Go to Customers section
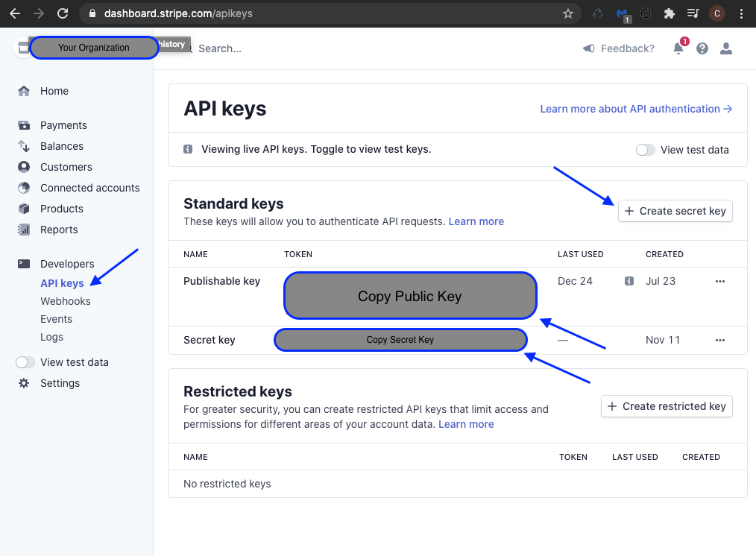Image resolution: width=756 pixels, height=556 pixels. point(66,167)
